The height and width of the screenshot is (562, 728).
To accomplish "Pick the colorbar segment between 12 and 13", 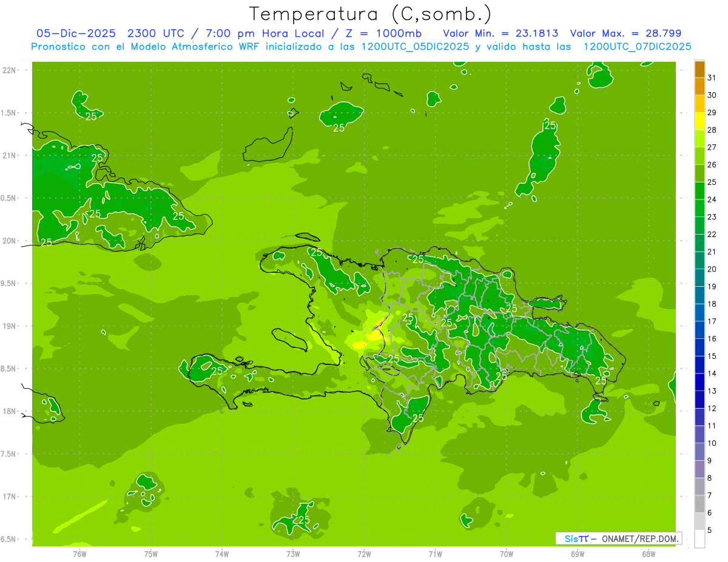I will coord(699,400).
